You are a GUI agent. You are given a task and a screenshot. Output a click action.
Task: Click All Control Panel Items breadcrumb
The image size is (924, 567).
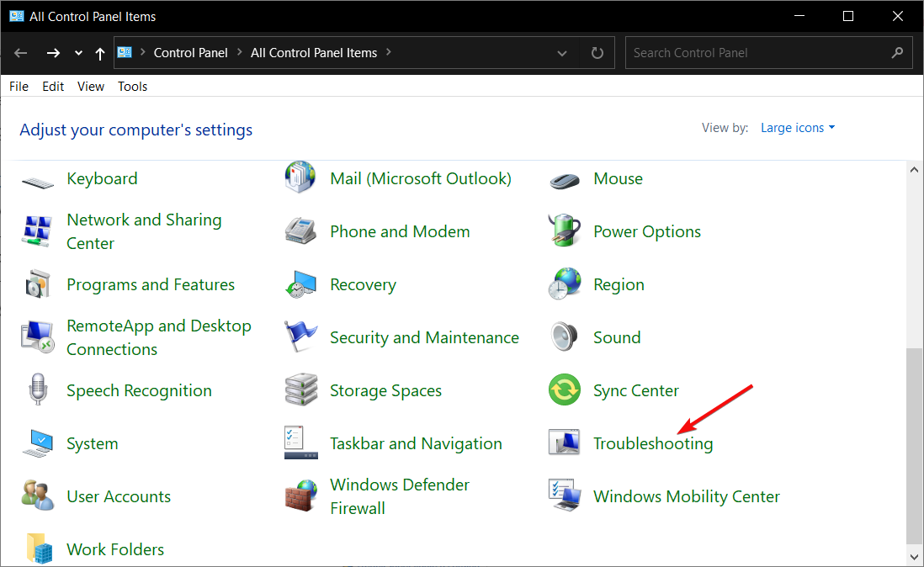point(314,53)
